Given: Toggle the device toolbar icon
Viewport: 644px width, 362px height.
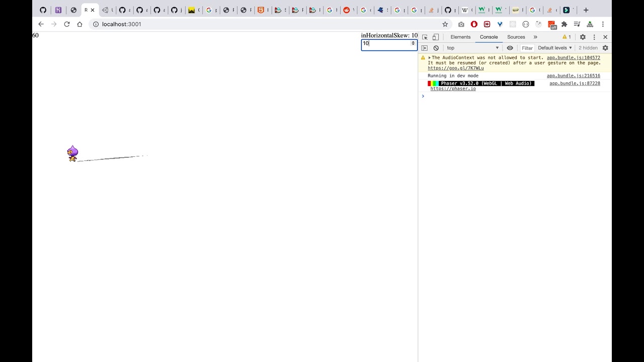Looking at the screenshot, I should tap(436, 37).
